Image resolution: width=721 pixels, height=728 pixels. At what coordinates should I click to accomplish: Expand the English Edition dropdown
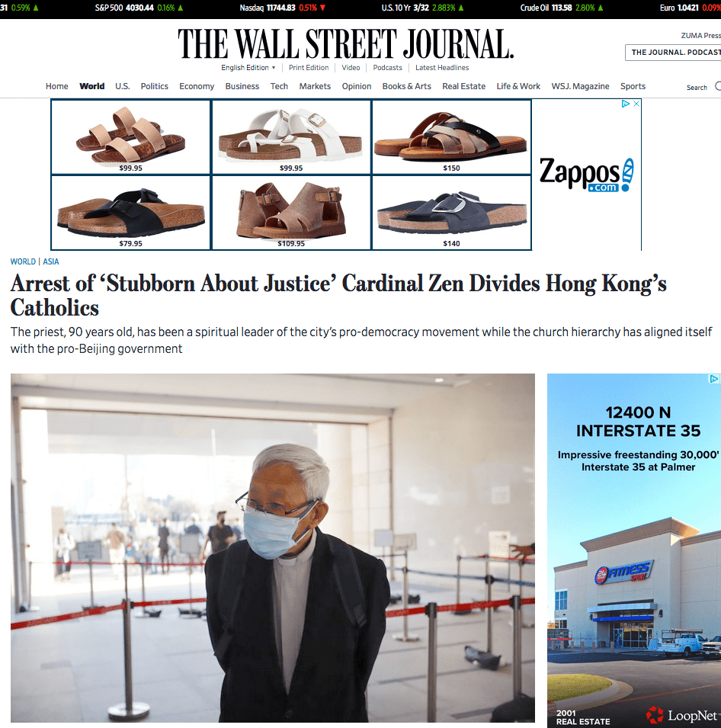pos(248,68)
